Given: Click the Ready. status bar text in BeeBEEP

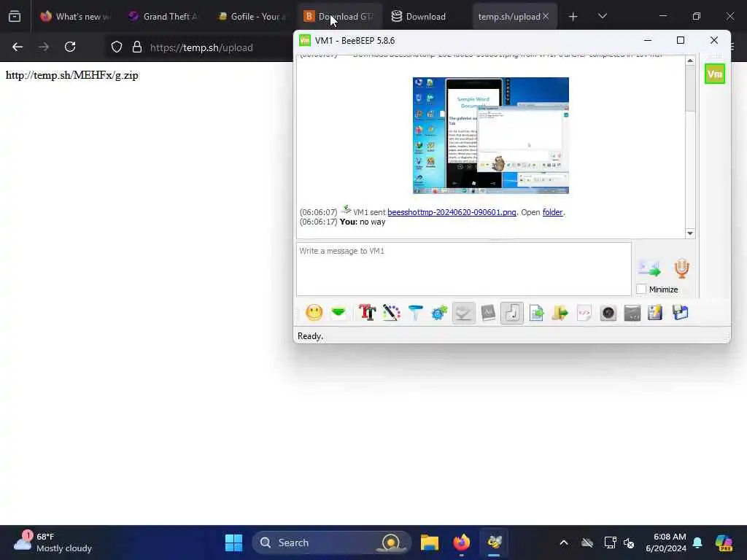Looking at the screenshot, I should click(310, 336).
